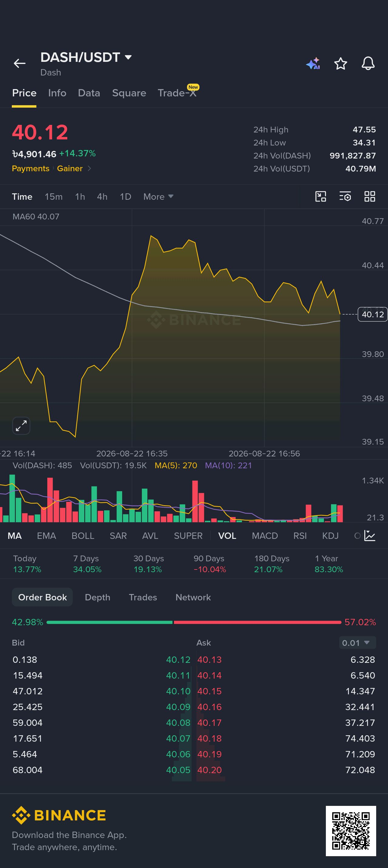Tap the MA(5): 270 volume label

(176, 465)
